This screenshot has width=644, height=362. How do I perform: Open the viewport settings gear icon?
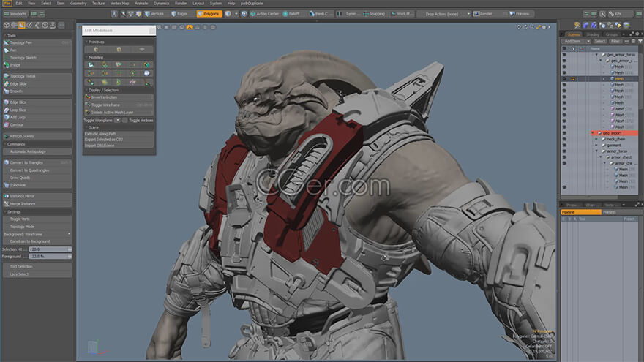coord(544,27)
